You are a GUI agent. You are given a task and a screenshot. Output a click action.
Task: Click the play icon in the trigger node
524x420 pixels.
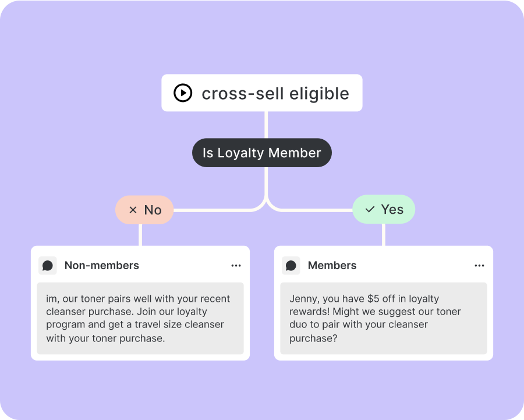[183, 93]
